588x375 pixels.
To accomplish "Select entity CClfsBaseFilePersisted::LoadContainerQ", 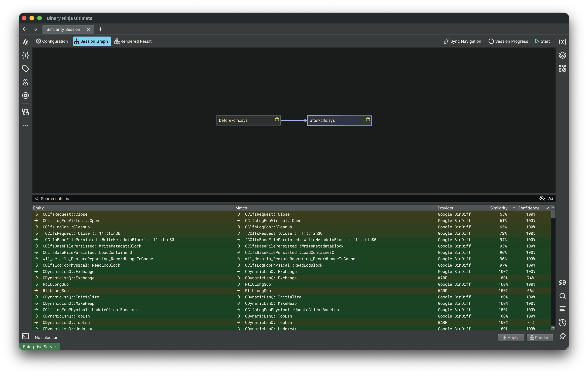I will [x=87, y=252].
